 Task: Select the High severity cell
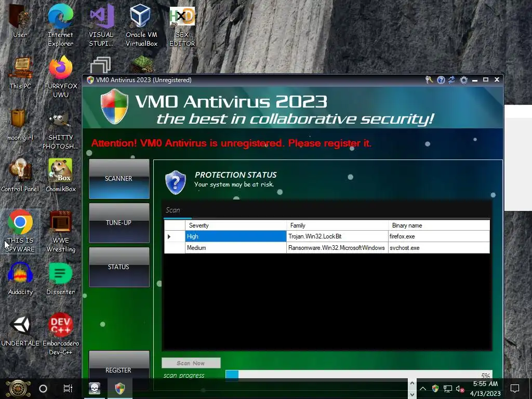coord(236,236)
